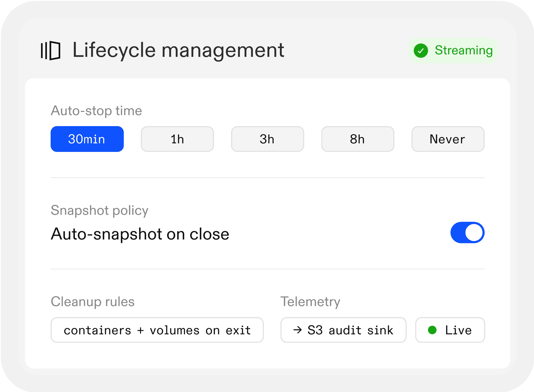Click the green checkmark in Streaming badge
Viewport: 534px width, 392px height.
click(x=421, y=51)
